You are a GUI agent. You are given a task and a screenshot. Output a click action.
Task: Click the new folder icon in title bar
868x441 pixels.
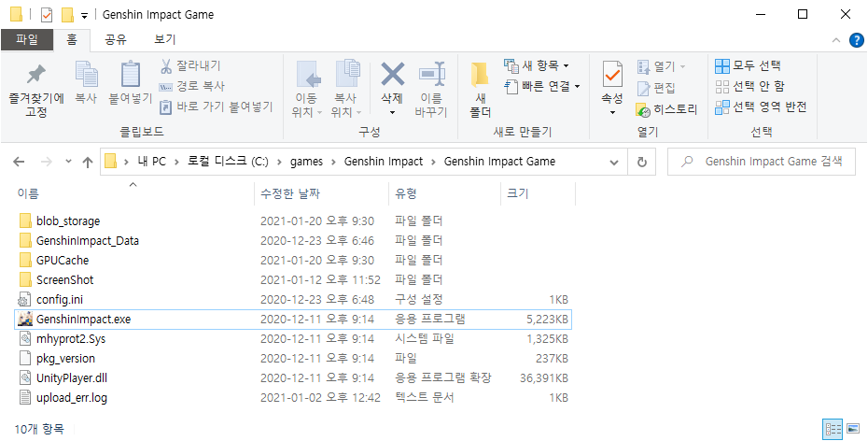[x=67, y=14]
